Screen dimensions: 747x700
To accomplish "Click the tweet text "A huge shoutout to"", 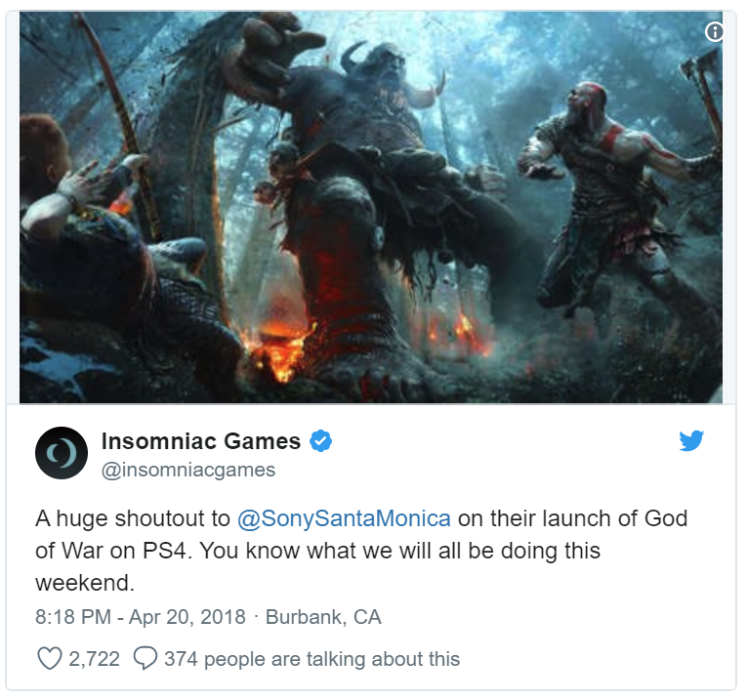I will tap(133, 518).
